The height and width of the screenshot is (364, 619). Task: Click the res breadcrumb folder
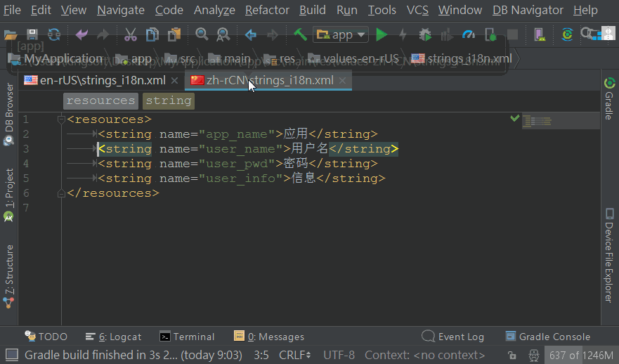pos(280,59)
